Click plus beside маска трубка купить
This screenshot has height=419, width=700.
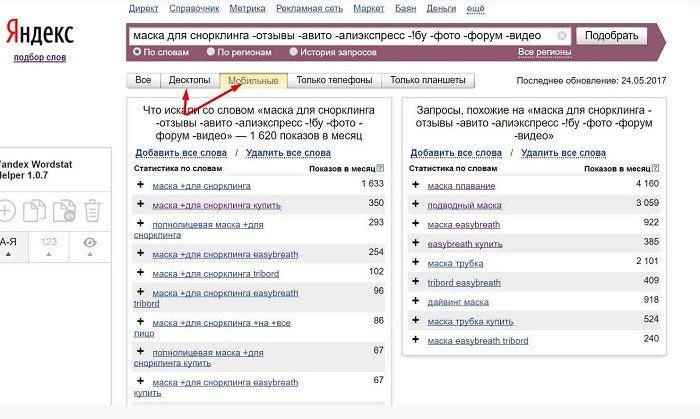(x=415, y=320)
